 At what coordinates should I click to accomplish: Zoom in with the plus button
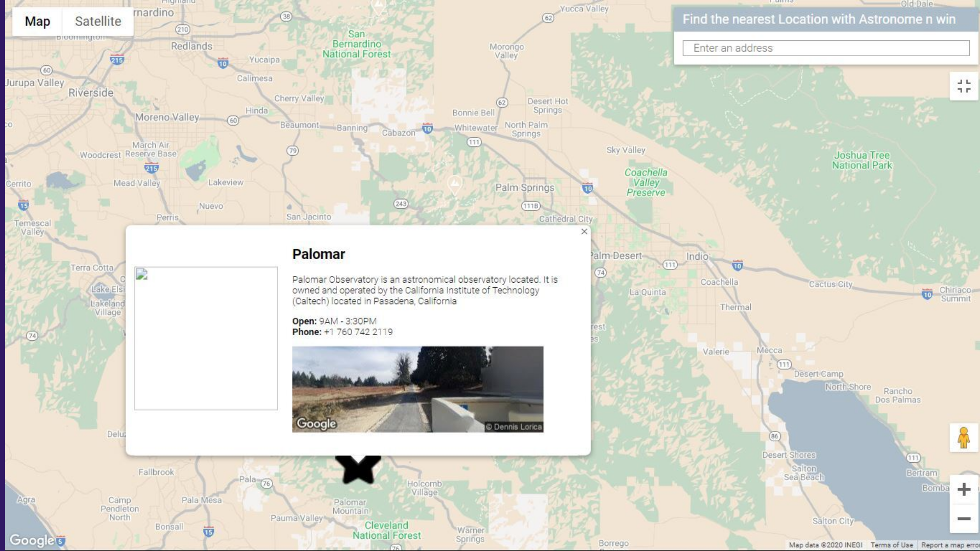[963, 490]
